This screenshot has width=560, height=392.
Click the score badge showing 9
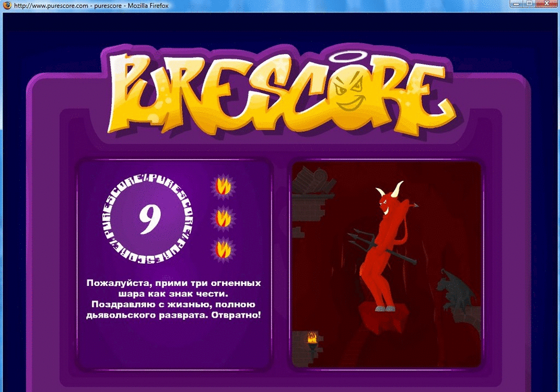tap(148, 218)
